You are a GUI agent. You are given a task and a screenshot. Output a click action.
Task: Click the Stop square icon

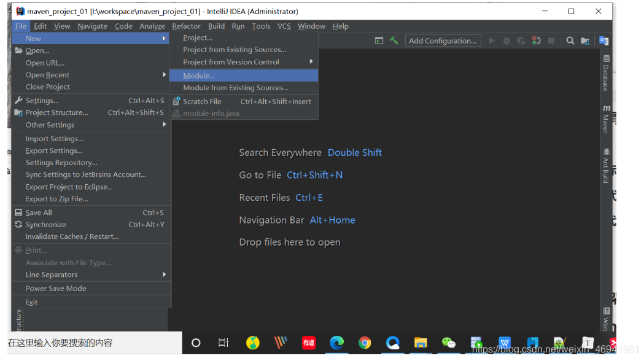pyautogui.click(x=551, y=41)
